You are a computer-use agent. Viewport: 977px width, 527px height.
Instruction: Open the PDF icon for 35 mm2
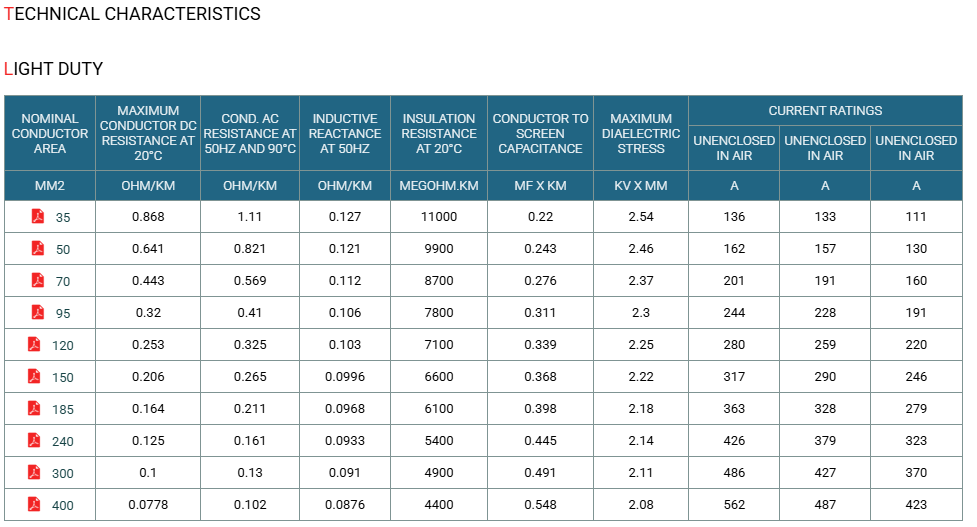(38, 216)
